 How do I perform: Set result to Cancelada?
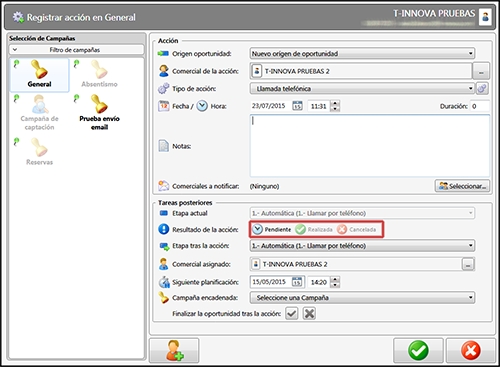coord(356,229)
